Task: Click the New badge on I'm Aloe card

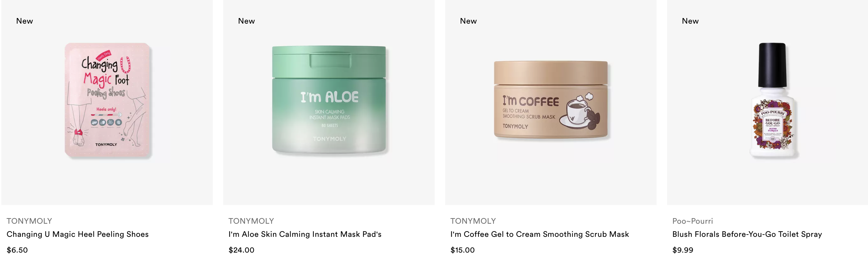Action: point(246,21)
